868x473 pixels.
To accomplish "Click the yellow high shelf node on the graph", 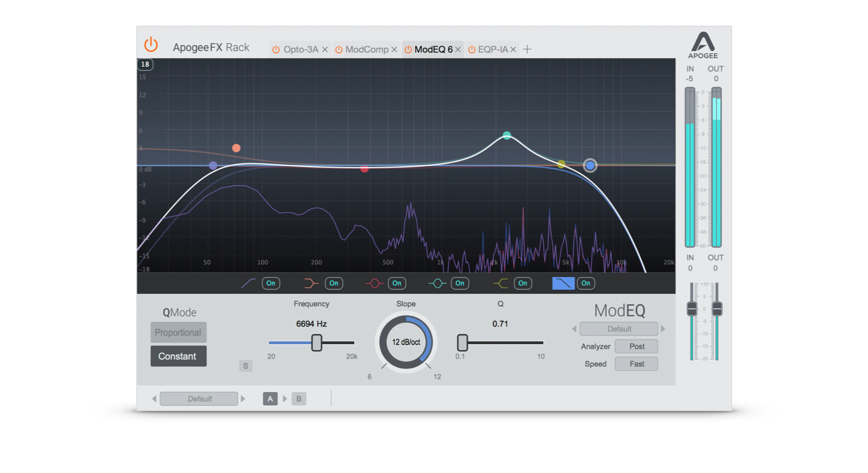I will [x=561, y=164].
